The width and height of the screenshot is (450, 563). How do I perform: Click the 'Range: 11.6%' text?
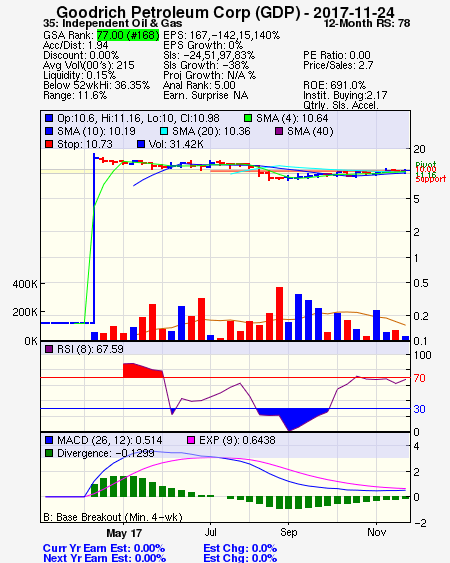(x=75, y=96)
